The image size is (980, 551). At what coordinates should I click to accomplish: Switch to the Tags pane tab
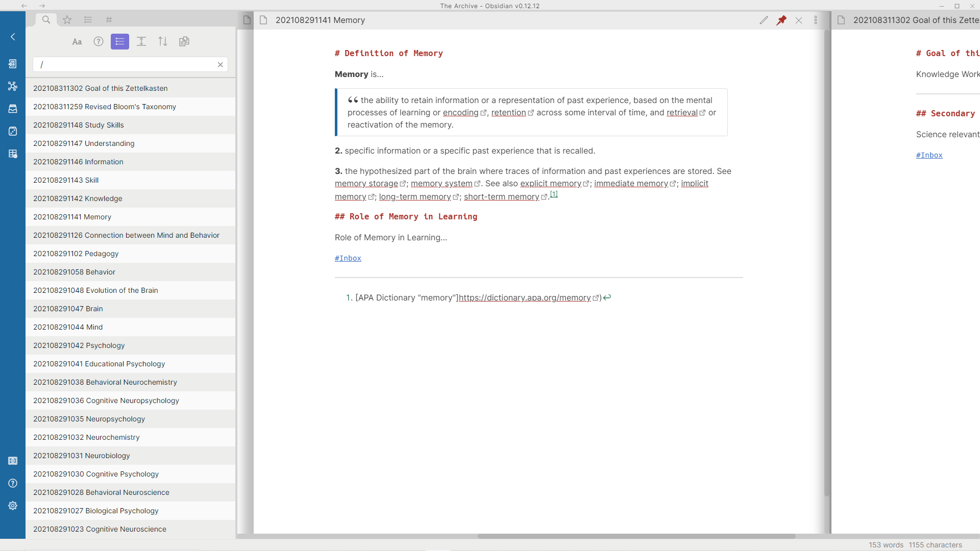tap(109, 20)
